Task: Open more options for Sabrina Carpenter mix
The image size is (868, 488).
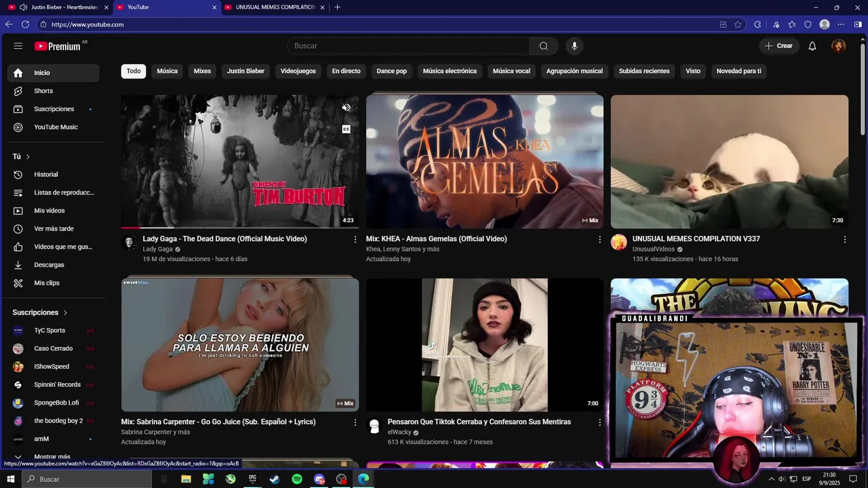Action: (x=355, y=422)
